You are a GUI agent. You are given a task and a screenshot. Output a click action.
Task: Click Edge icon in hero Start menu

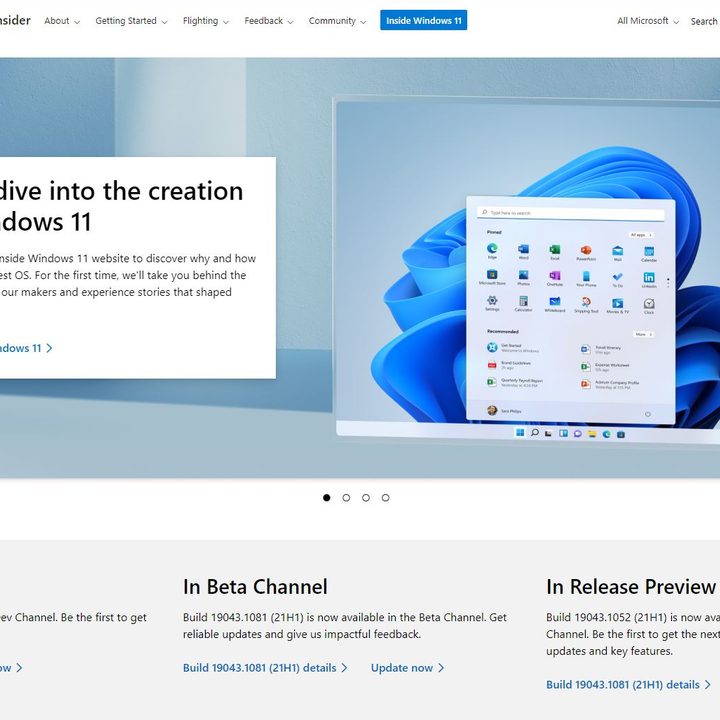[x=492, y=249]
